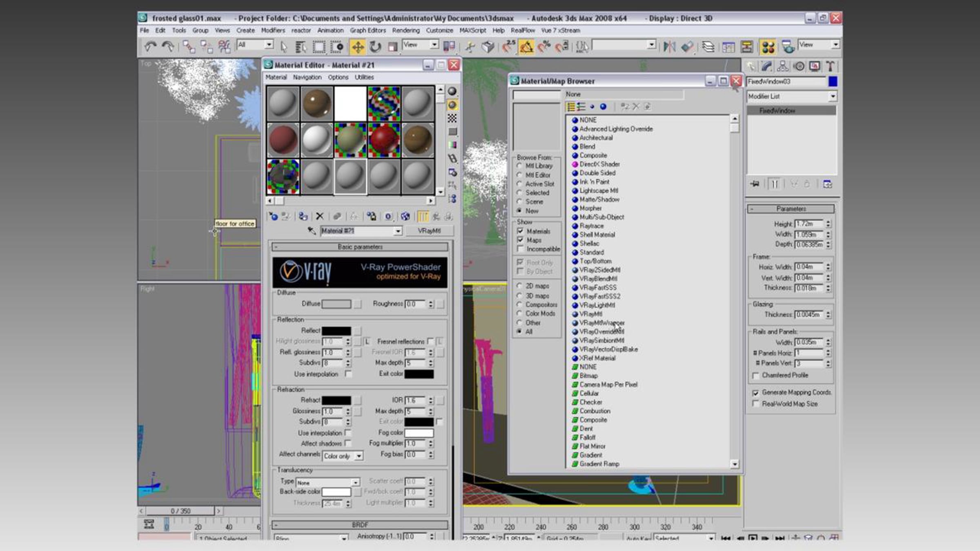Open Select by Name list tool
This screenshot has width=980, height=551.
(301, 47)
